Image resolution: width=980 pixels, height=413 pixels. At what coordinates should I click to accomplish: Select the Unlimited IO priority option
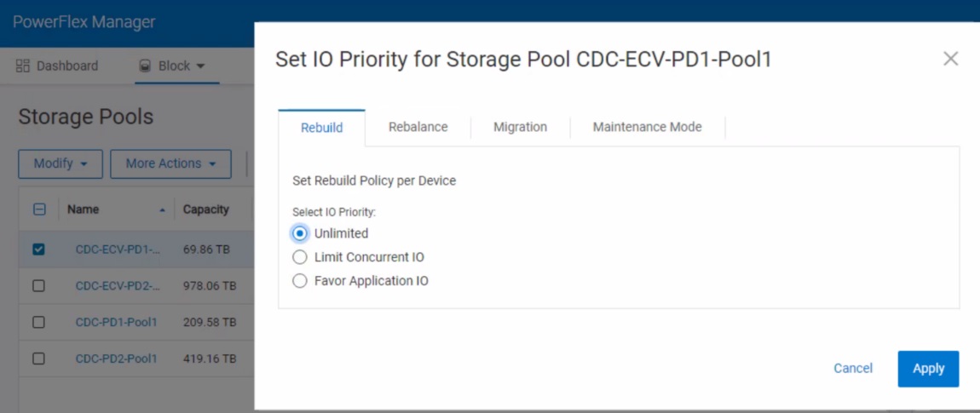[x=300, y=233]
